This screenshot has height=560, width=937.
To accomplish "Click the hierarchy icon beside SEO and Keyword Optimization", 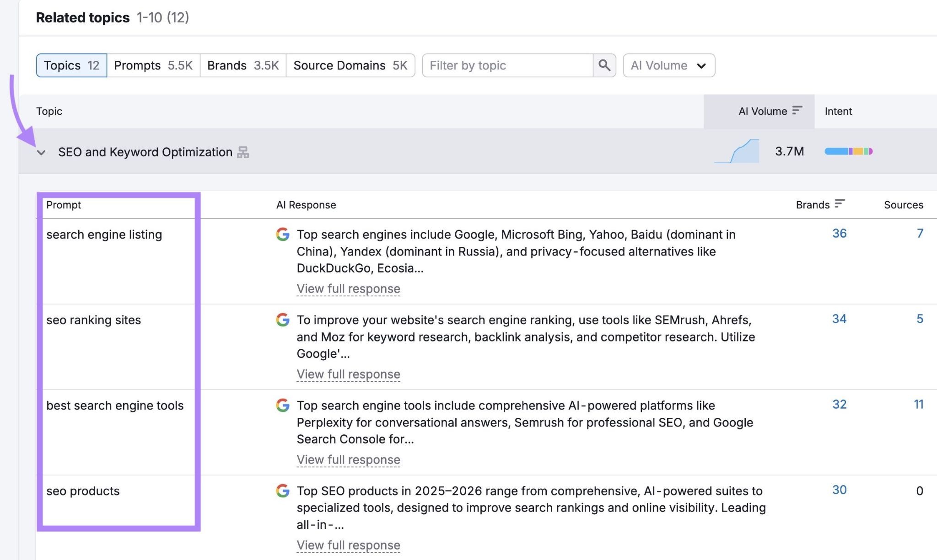I will click(243, 152).
